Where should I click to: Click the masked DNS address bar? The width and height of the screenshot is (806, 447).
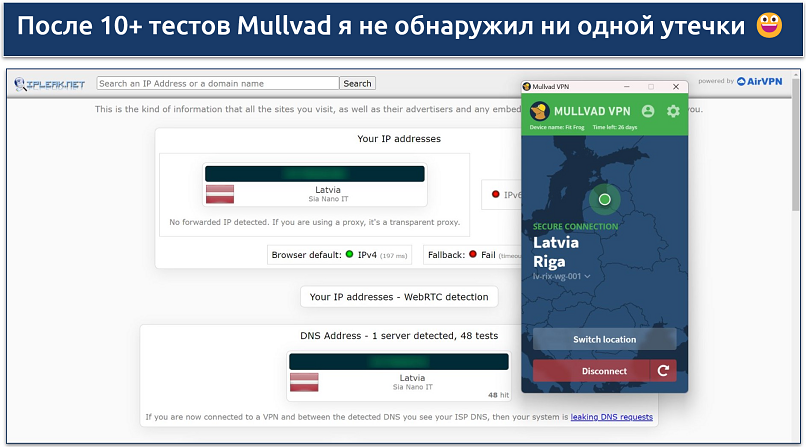tap(399, 362)
